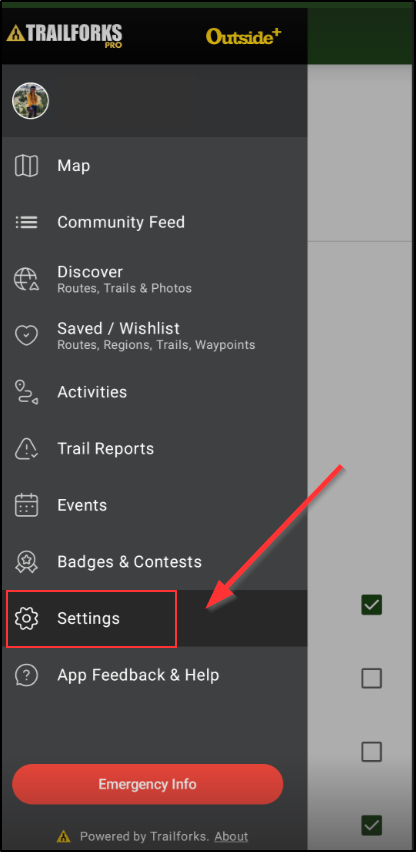Click the App Feedback question mark icon
This screenshot has width=416, height=852.
click(26, 675)
